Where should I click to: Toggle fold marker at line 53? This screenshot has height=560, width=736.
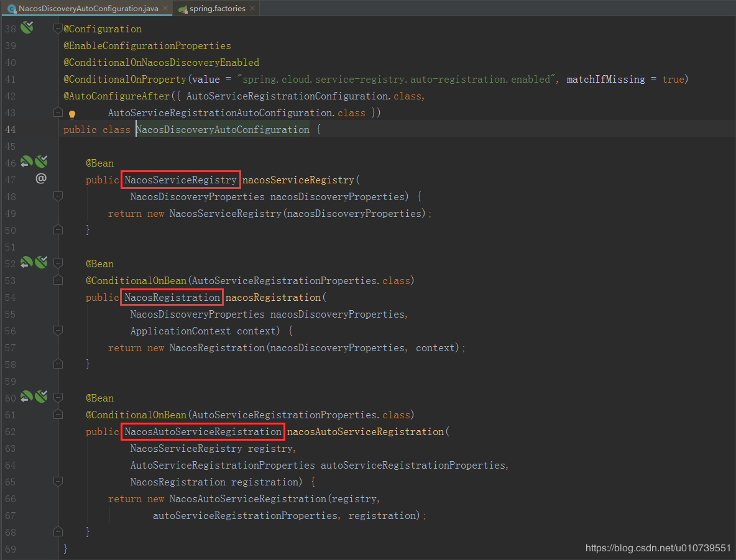click(x=58, y=280)
